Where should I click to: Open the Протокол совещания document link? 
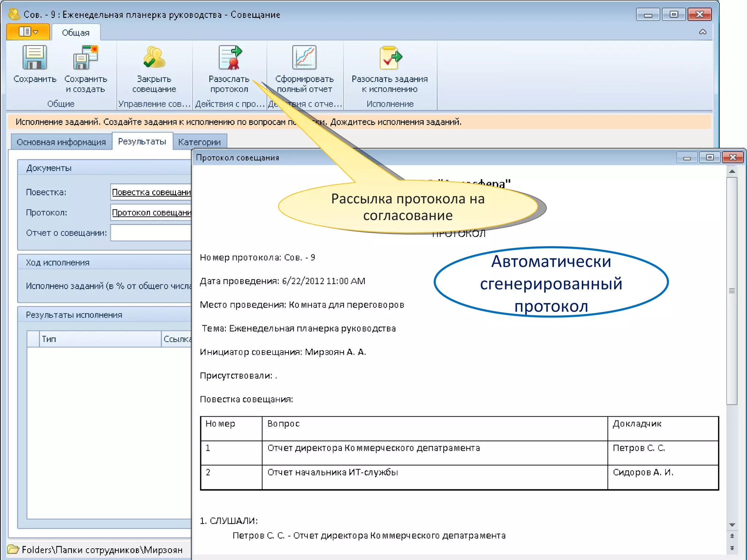[x=151, y=213]
